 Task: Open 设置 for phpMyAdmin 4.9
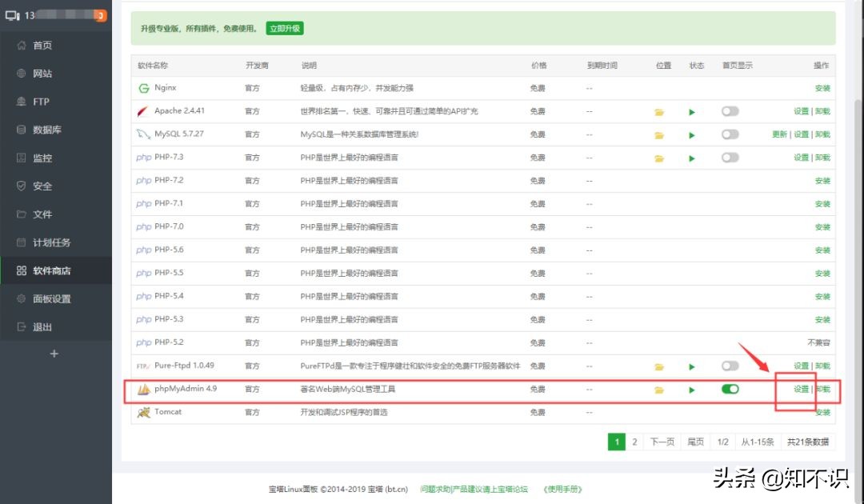click(801, 390)
